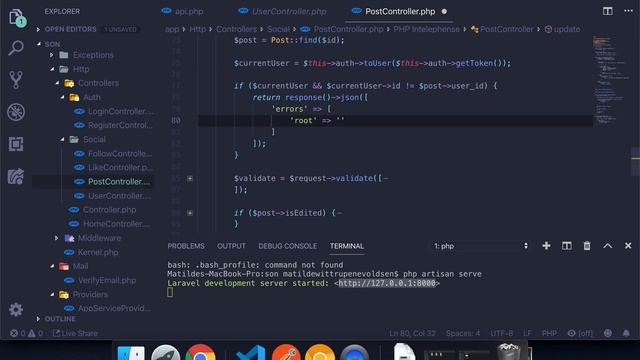Kill terminal with trash icon
Image resolution: width=640 pixels, height=360 pixels.
[x=587, y=246]
